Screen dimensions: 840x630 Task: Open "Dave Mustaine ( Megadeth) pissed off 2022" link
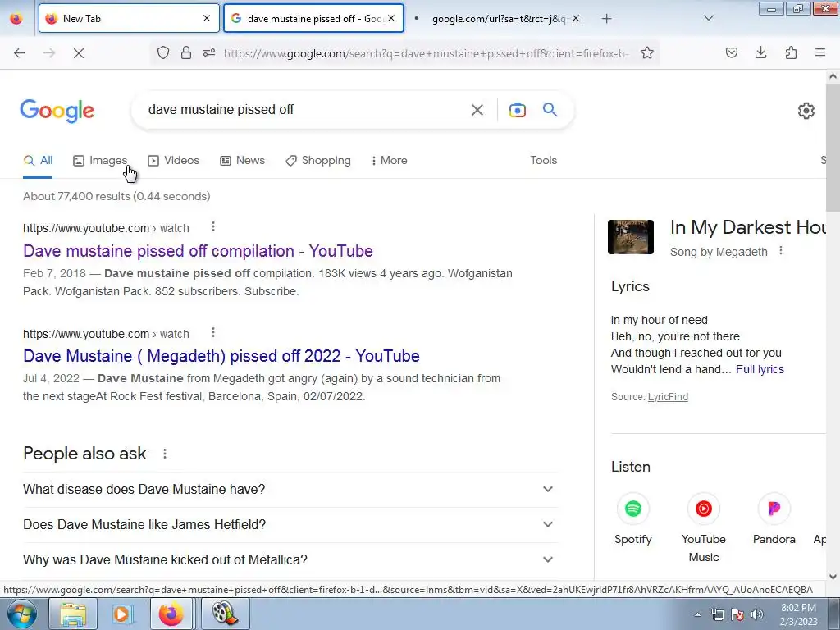pyautogui.click(x=221, y=356)
